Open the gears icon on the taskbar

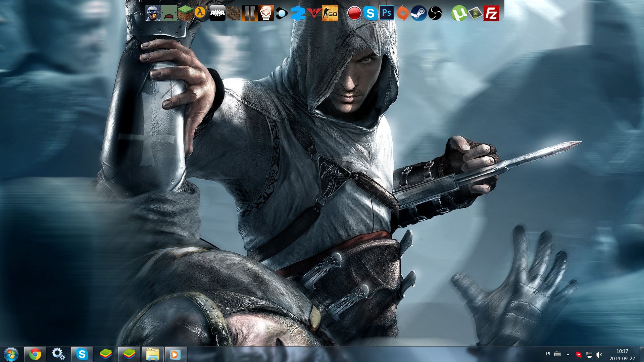pyautogui.click(x=58, y=354)
